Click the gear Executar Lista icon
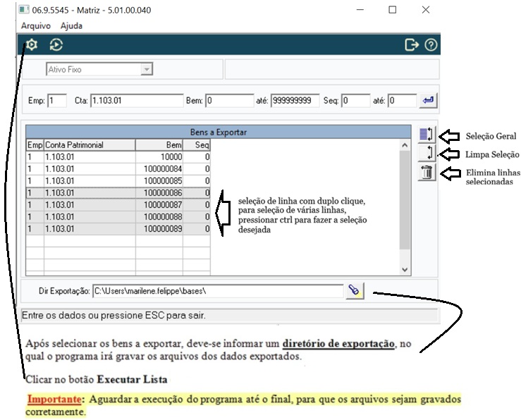The height and width of the screenshot is (420, 521). click(x=32, y=44)
